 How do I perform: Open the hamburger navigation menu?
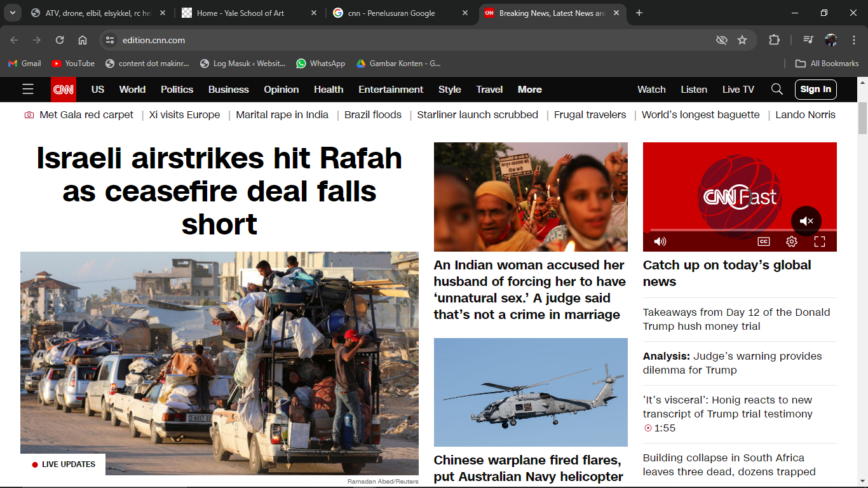click(28, 89)
